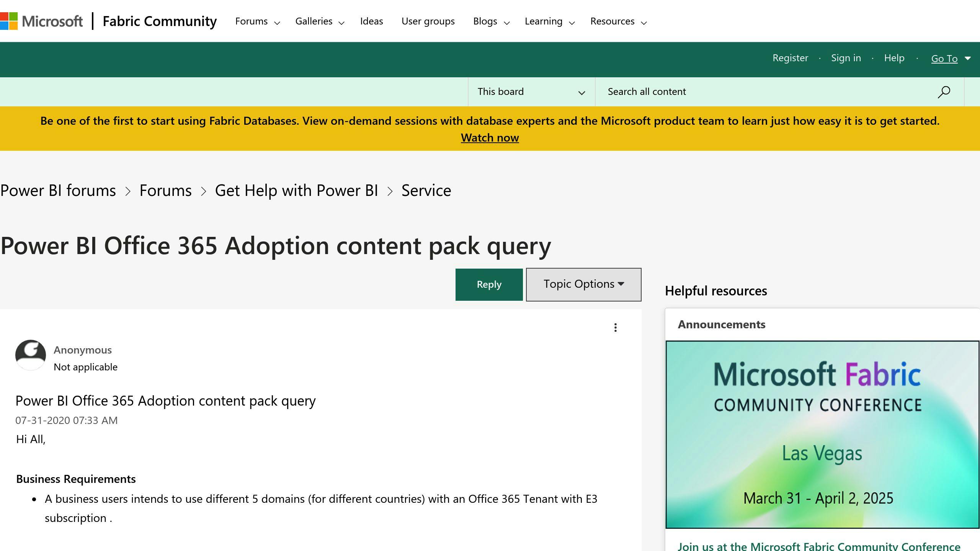Go to Power BI forums breadcrumb
The width and height of the screenshot is (980, 551).
pos(58,191)
